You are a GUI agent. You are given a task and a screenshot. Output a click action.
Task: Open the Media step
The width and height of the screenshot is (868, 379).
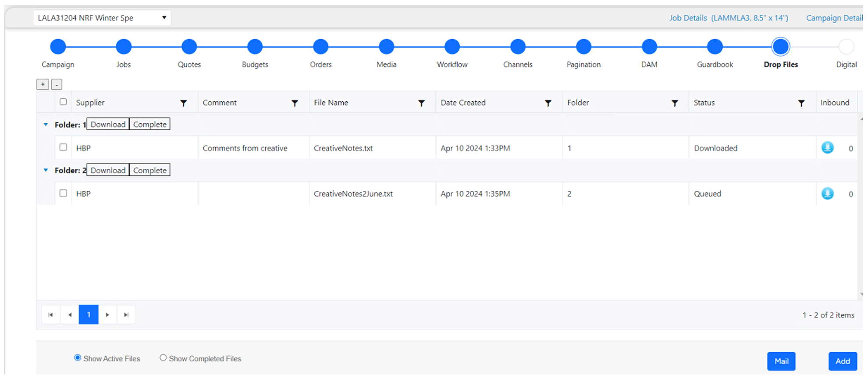coord(387,46)
